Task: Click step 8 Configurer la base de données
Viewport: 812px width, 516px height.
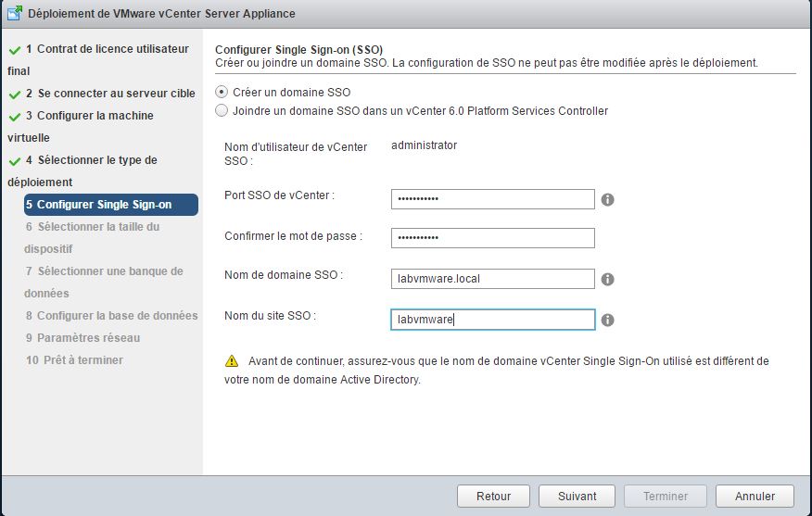Action: pyautogui.click(x=111, y=316)
